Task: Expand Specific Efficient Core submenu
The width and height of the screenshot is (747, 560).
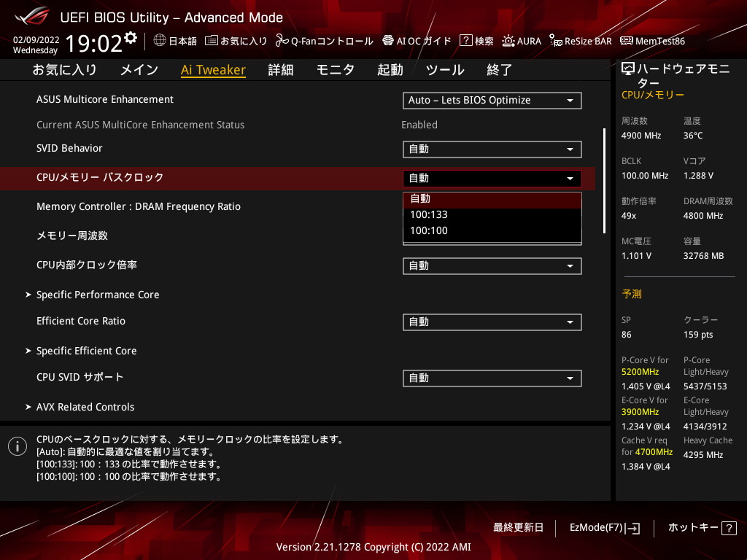Action: pos(86,351)
